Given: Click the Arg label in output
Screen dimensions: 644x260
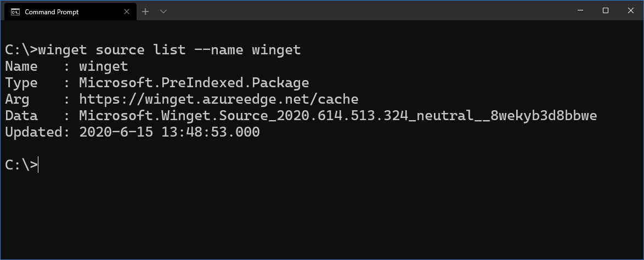Looking at the screenshot, I should (17, 99).
